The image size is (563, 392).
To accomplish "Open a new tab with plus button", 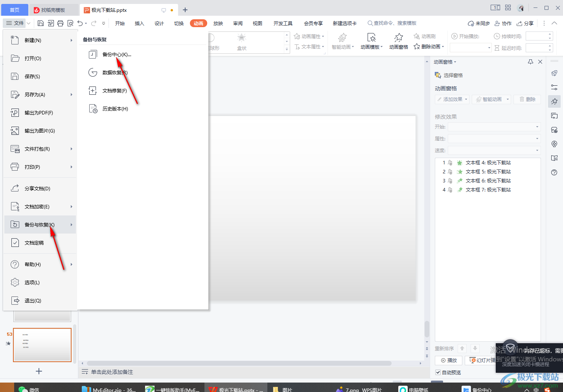I will (185, 10).
